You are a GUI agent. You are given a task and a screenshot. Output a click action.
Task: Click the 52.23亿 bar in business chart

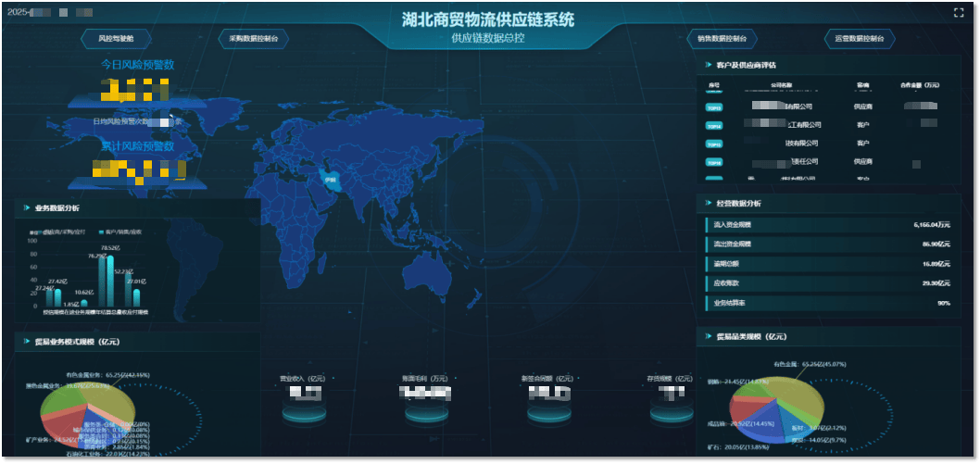point(128,291)
